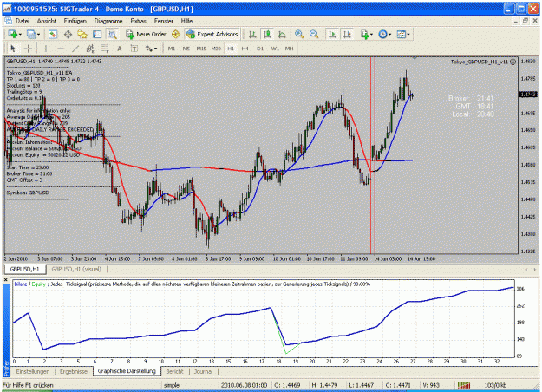The image size is (542, 392).
Task: Select the Fibonacci retracement tool
Action: (105, 49)
